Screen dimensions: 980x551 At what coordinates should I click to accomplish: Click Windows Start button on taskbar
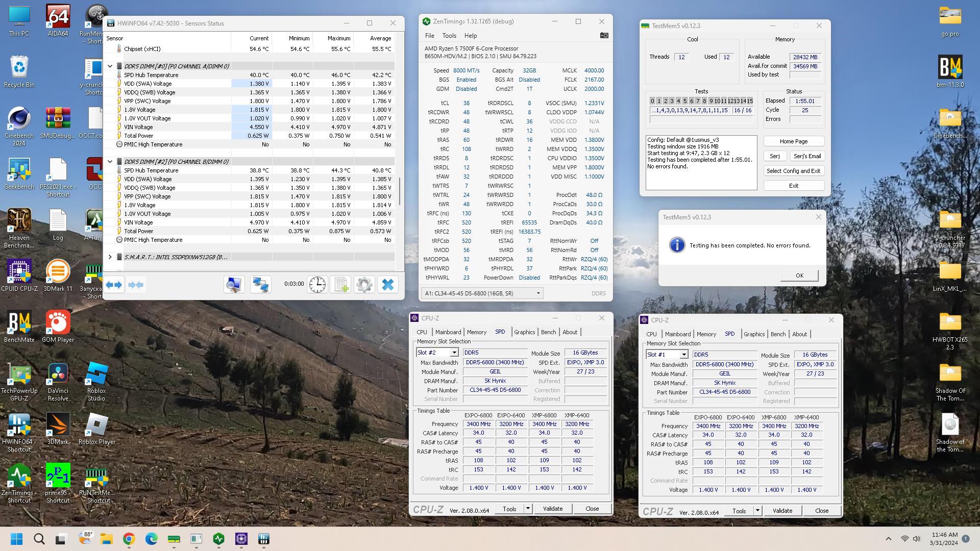click(x=16, y=539)
